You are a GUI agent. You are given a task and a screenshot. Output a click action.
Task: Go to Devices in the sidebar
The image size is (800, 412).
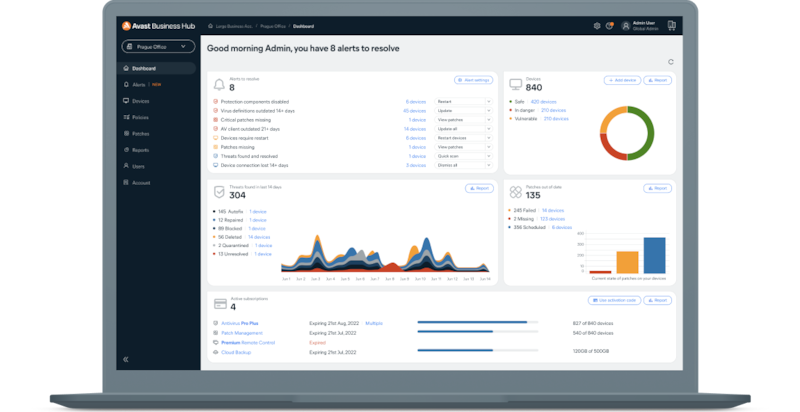[x=141, y=101]
